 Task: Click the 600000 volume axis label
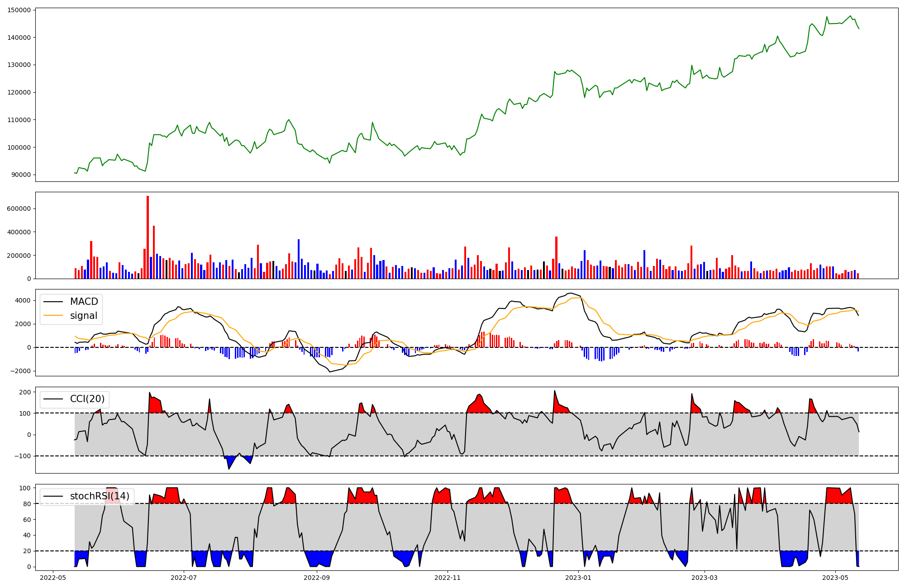point(19,209)
